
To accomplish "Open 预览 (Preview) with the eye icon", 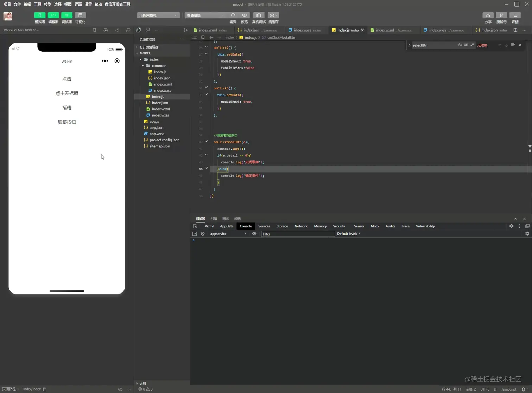I will (x=244, y=15).
